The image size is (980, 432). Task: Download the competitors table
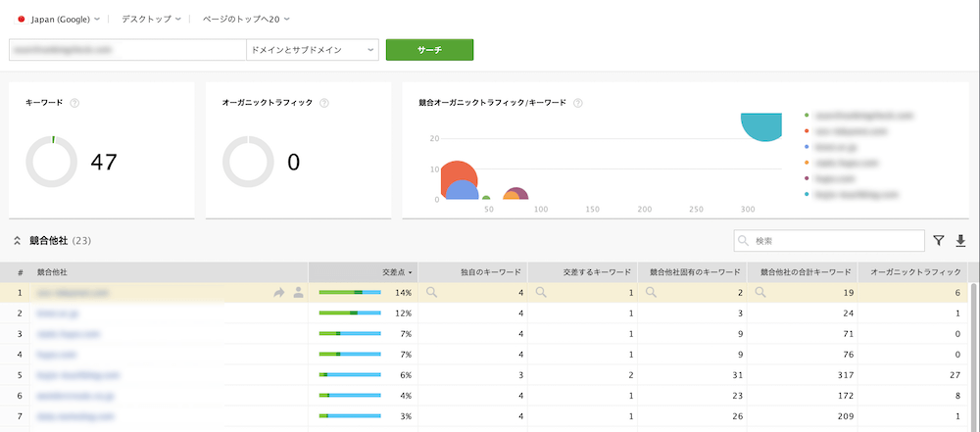[x=960, y=241]
